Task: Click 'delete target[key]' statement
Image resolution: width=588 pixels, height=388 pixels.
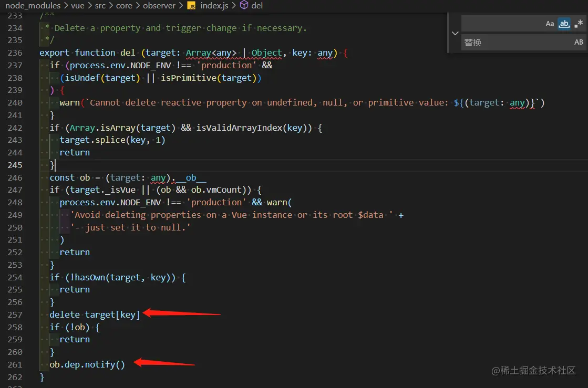Action: tap(95, 314)
